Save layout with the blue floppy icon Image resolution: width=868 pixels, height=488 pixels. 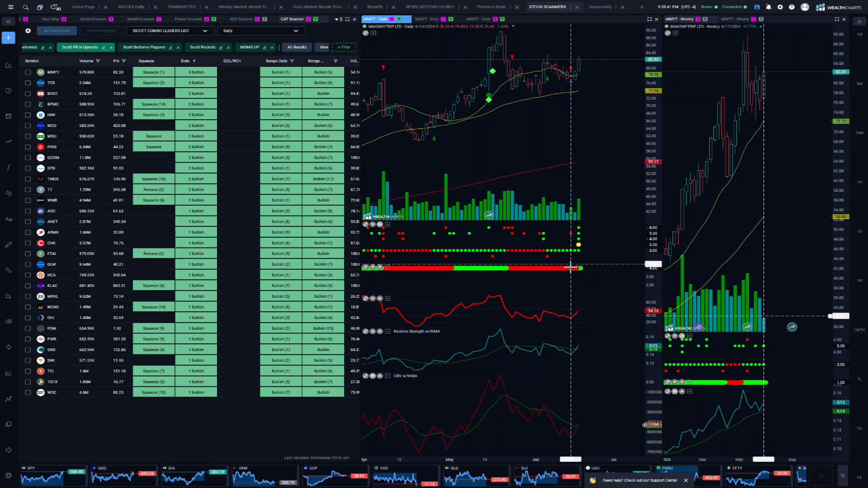(x=757, y=7)
